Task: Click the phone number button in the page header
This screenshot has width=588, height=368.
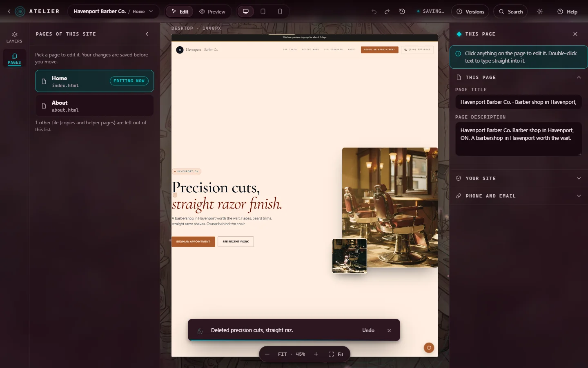Action: [417, 50]
